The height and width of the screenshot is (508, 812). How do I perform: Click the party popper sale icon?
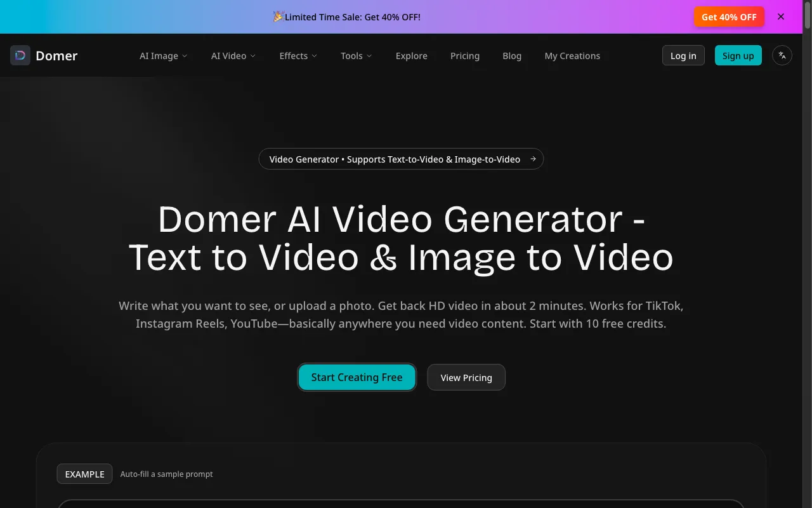click(x=278, y=17)
